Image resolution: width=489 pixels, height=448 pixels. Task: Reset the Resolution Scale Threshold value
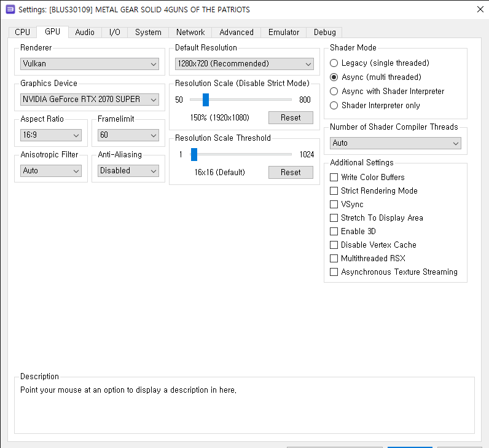(x=291, y=172)
